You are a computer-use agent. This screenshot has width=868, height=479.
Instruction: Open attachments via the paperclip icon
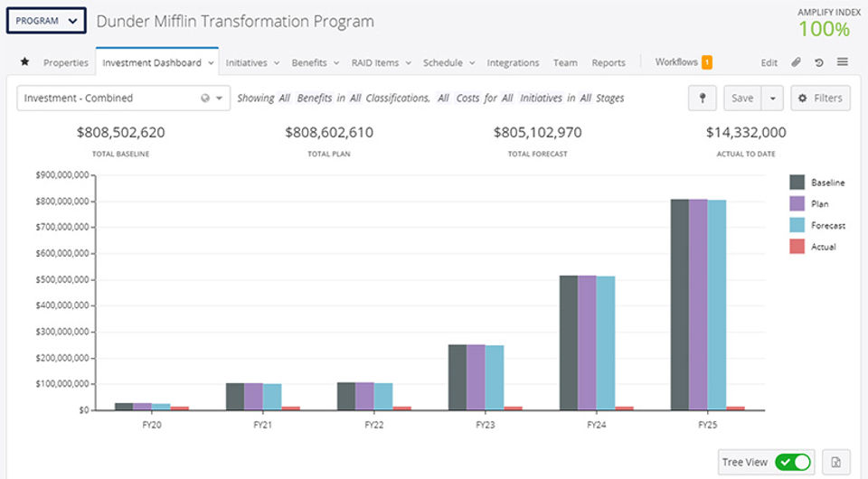tap(796, 62)
